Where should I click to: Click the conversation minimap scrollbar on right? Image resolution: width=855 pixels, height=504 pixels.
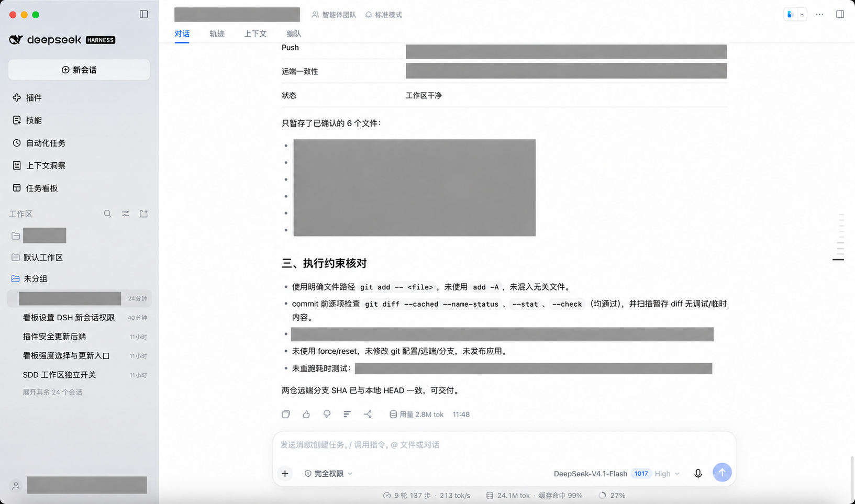[840, 237]
